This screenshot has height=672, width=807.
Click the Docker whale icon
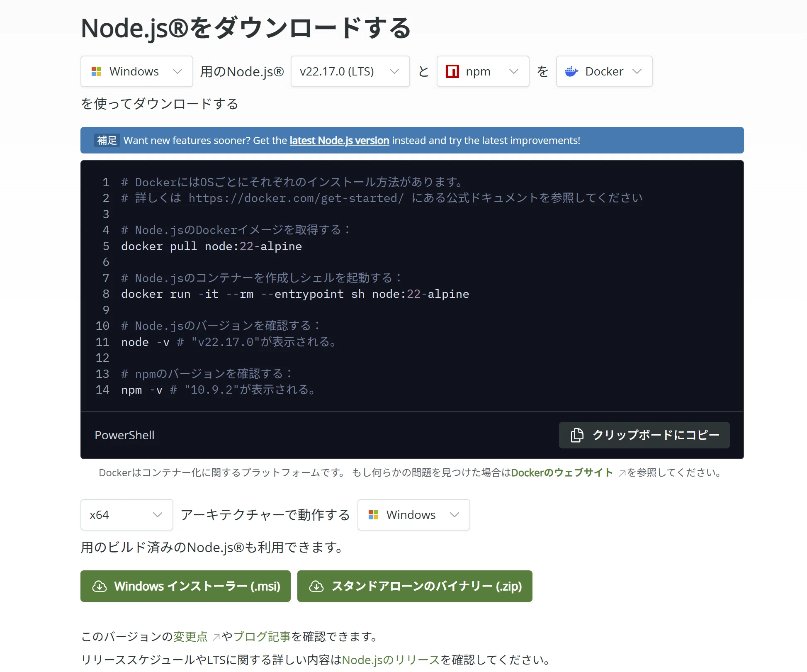[571, 71]
